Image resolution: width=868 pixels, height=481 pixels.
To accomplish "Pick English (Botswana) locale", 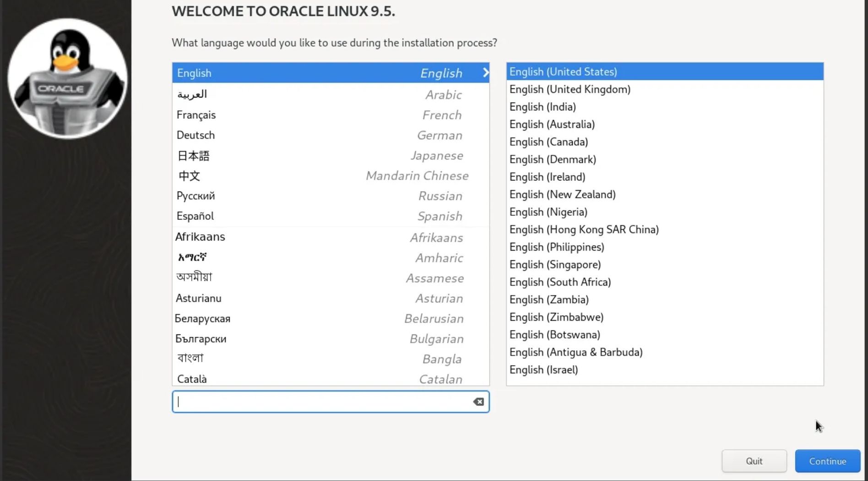I will [x=665, y=335].
